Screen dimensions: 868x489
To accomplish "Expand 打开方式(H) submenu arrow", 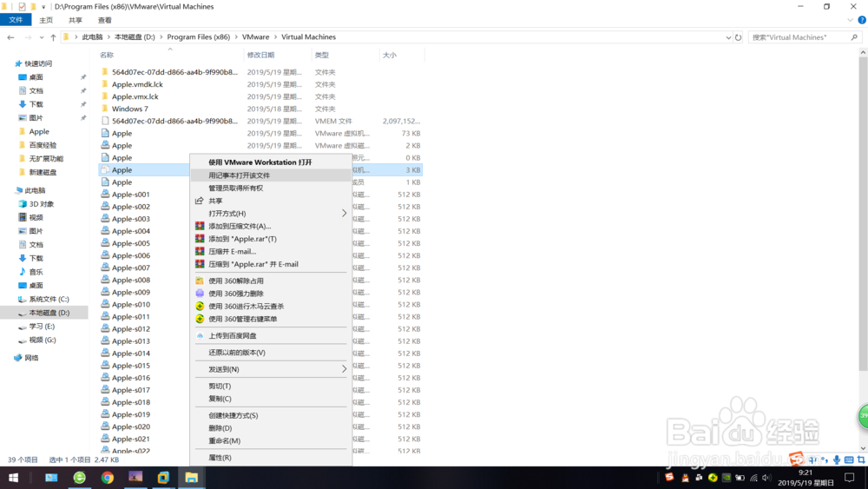I will point(344,213).
